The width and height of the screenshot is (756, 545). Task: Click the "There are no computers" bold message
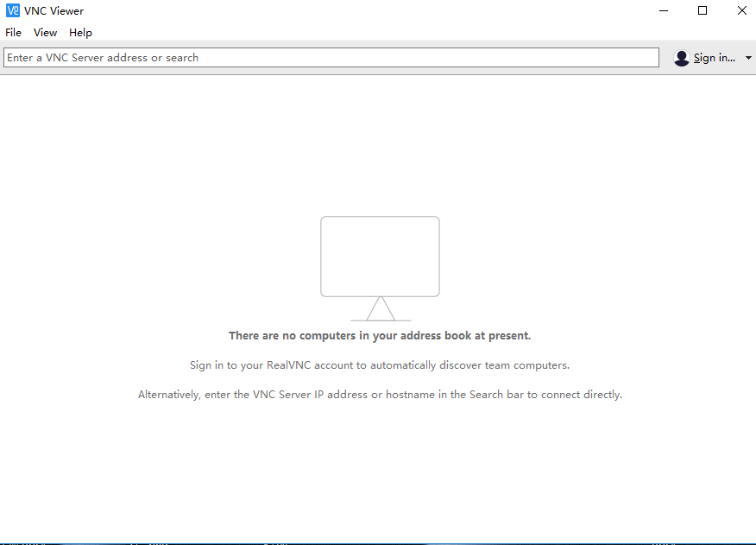click(380, 336)
